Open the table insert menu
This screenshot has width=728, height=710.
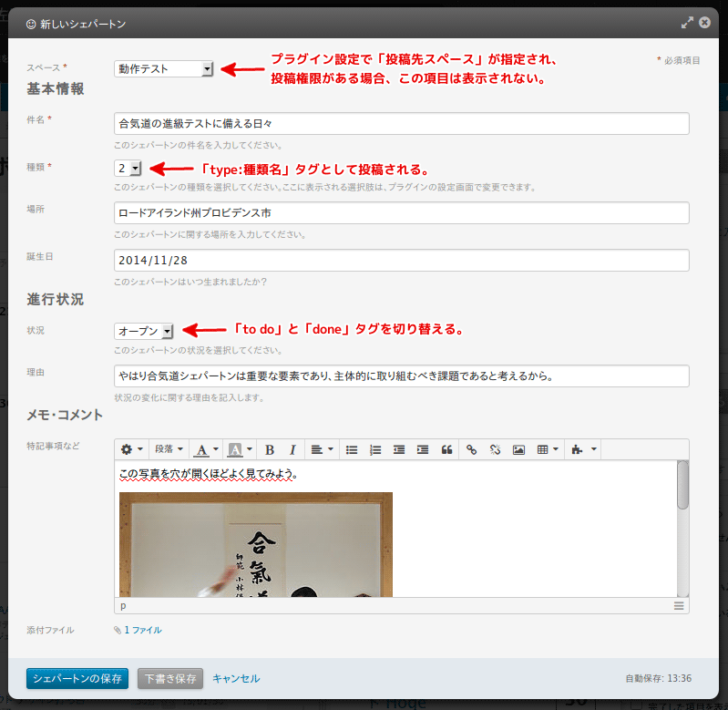pyautogui.click(x=547, y=449)
